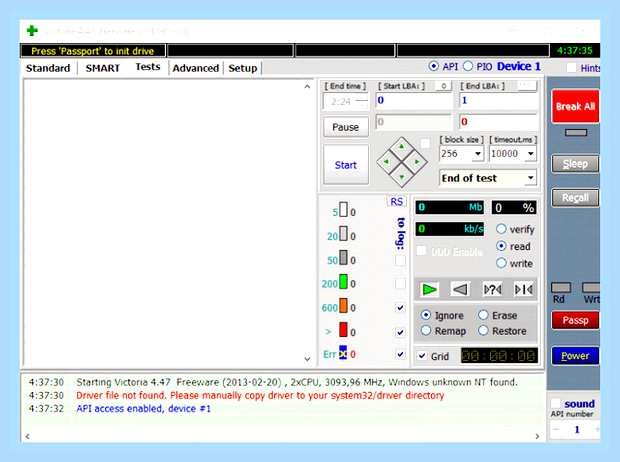
Task: Click the Start button
Action: [346, 165]
